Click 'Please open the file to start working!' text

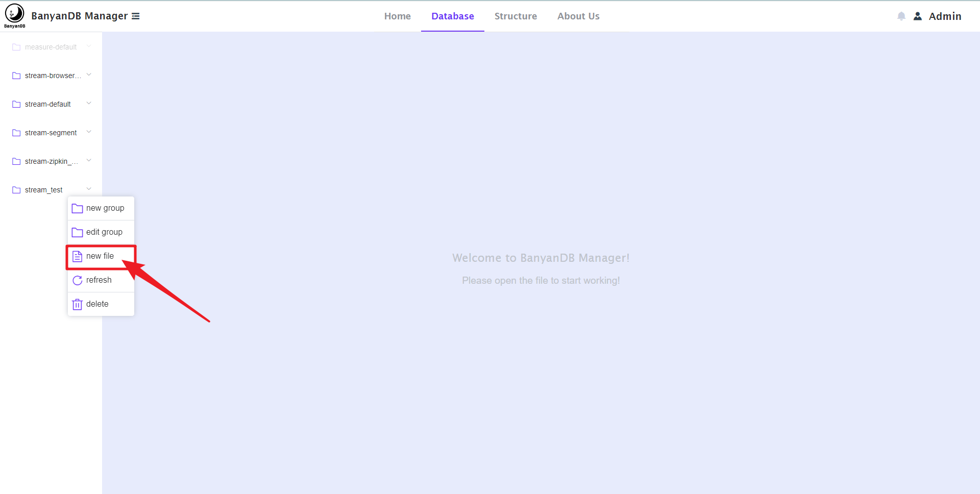click(541, 281)
